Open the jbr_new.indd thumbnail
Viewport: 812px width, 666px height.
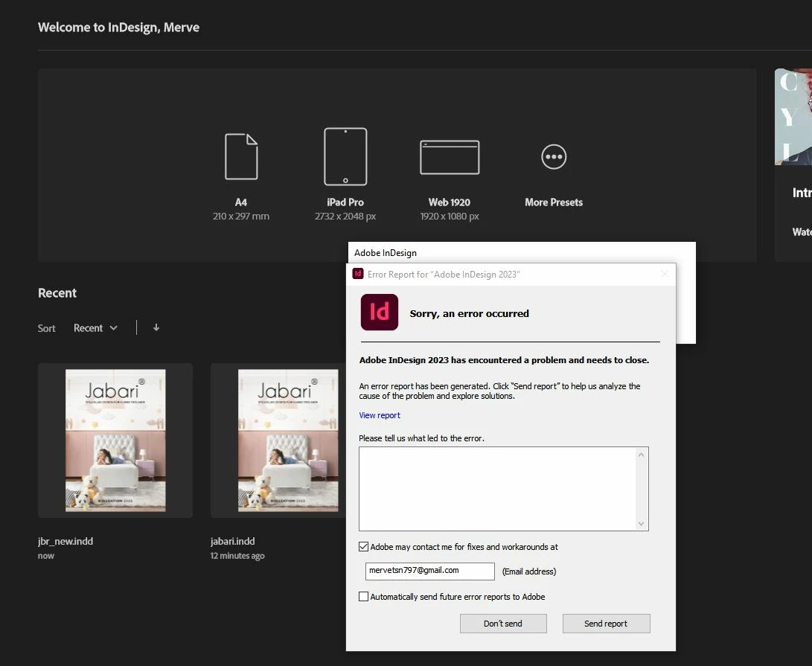click(x=115, y=441)
